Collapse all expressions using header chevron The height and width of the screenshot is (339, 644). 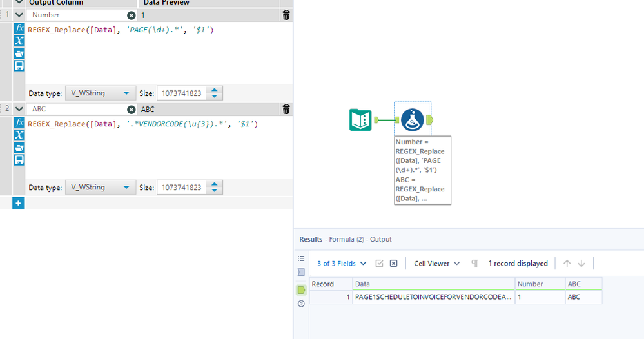pos(19,3)
